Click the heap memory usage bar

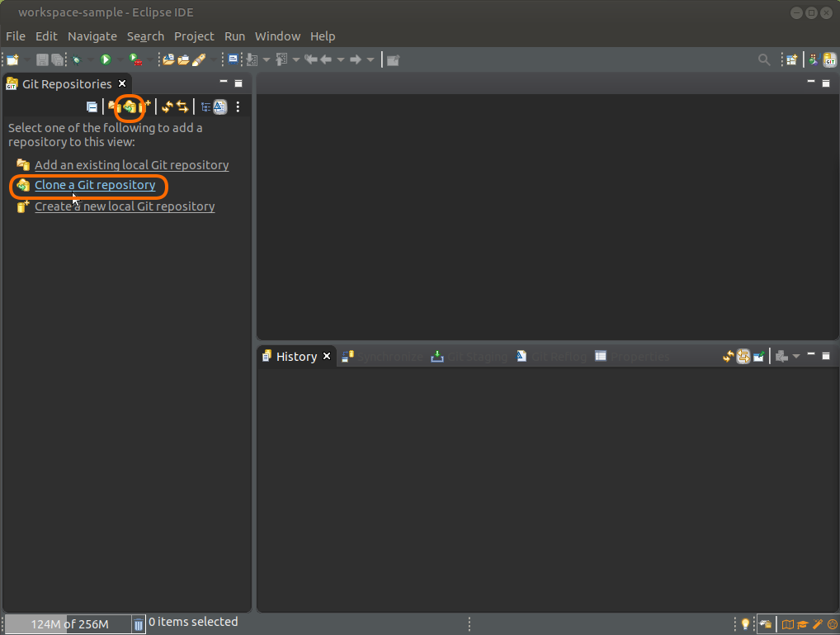69,624
